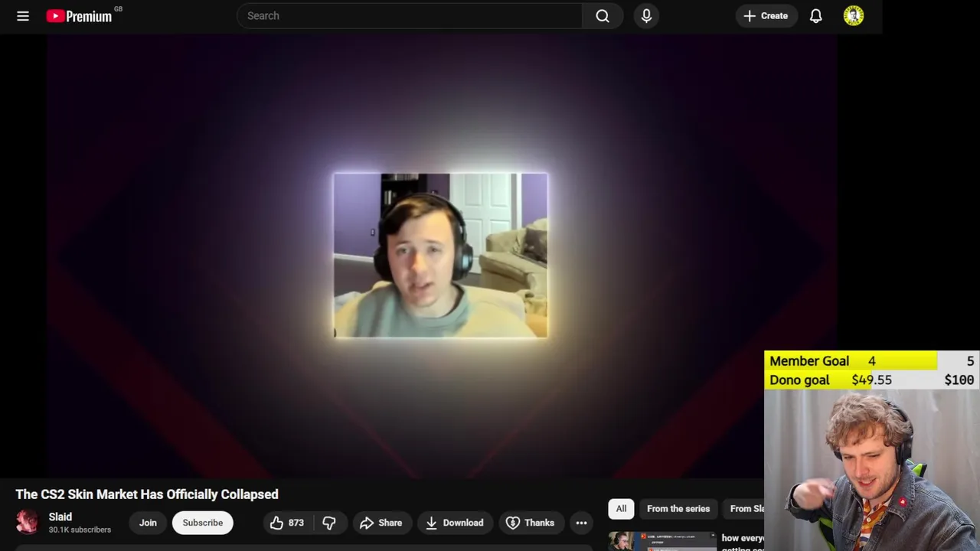Viewport: 980px width, 551px height.
Task: Open the Create menu
Action: click(x=766, y=16)
